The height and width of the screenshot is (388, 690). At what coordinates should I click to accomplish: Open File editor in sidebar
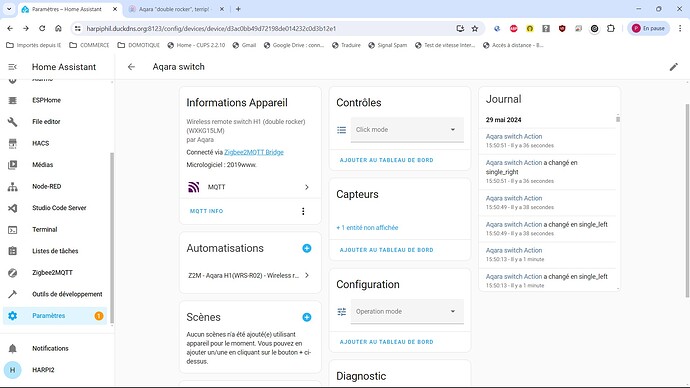pos(56,122)
